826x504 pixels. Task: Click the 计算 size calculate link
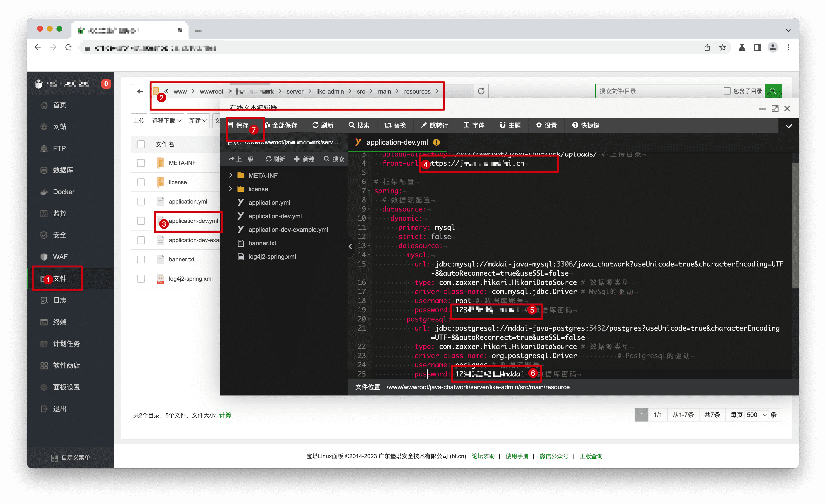click(225, 415)
